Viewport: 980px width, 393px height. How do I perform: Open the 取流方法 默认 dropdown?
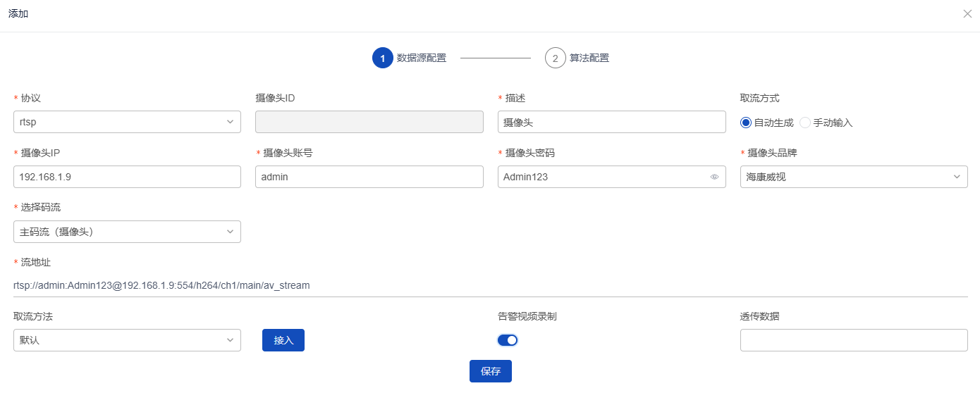pyautogui.click(x=127, y=340)
